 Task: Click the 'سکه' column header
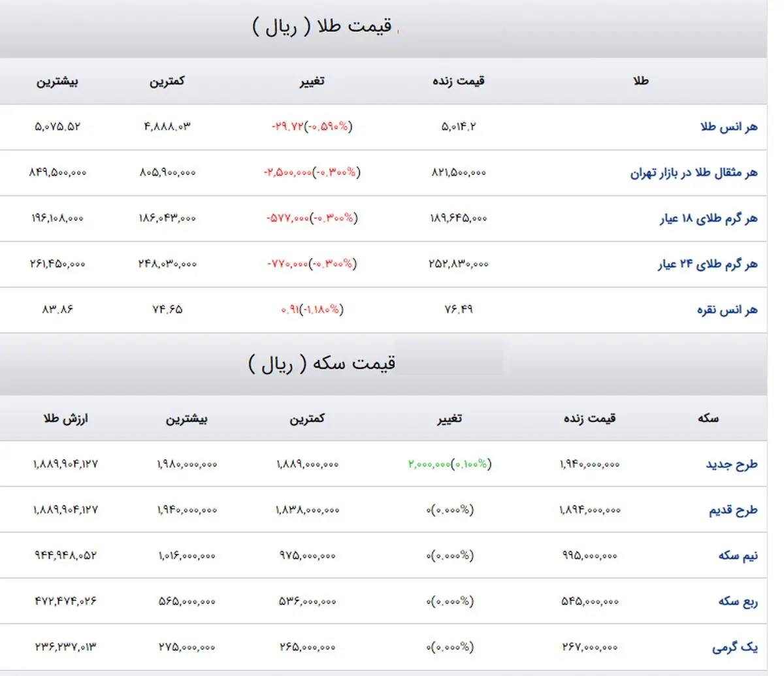708,419
